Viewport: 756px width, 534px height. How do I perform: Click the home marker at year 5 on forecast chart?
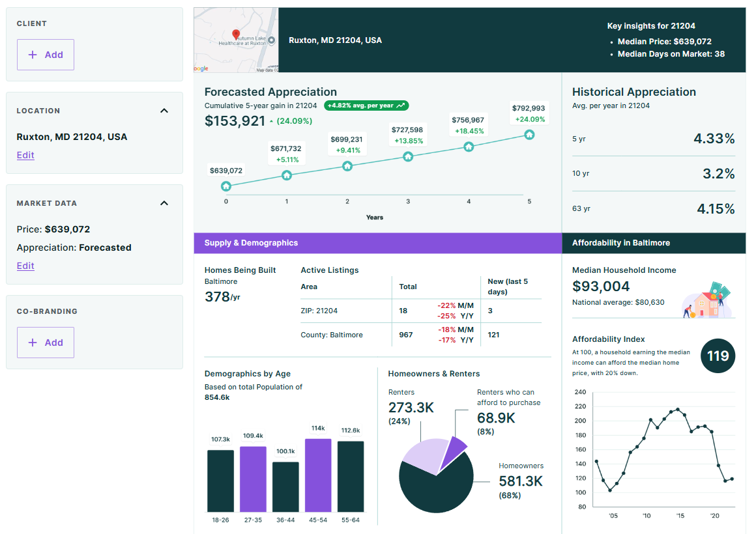[x=529, y=133]
